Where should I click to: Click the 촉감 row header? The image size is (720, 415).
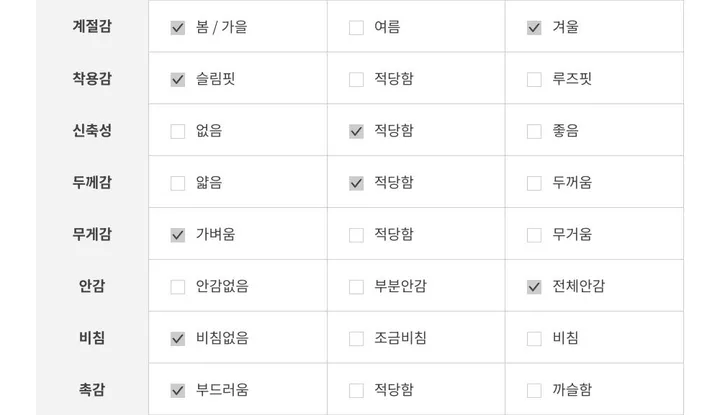(92, 390)
